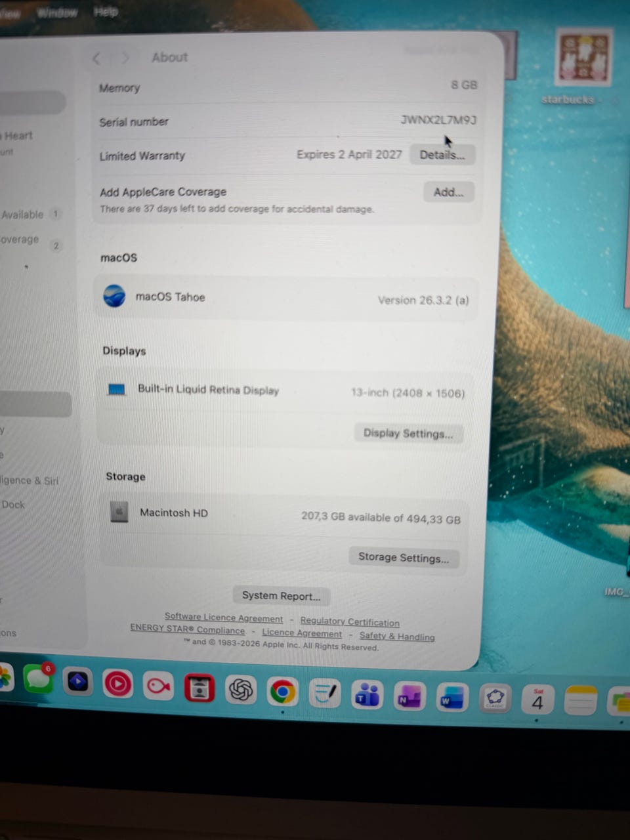Click the Serial number row label

[x=134, y=122]
